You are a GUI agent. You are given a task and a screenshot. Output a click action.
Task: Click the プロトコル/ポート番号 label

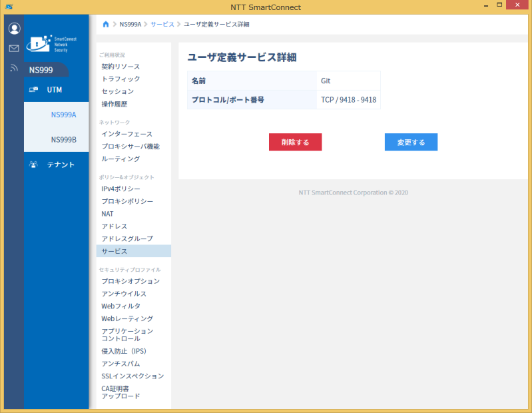tap(228, 100)
